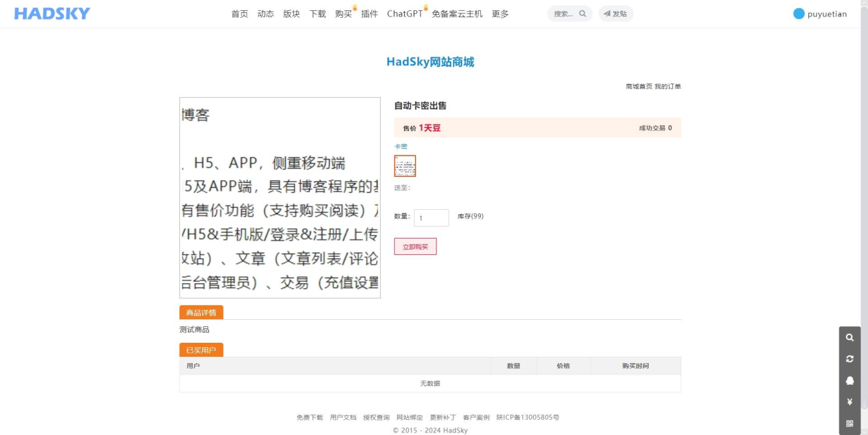868x435 pixels.
Task: Click the 无数据 empty table row
Action: tap(430, 383)
